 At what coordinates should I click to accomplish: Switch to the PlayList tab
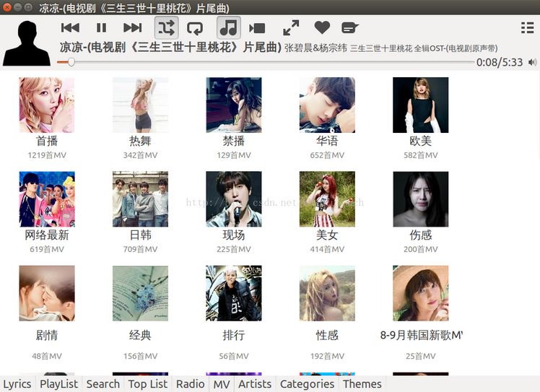tap(59, 384)
